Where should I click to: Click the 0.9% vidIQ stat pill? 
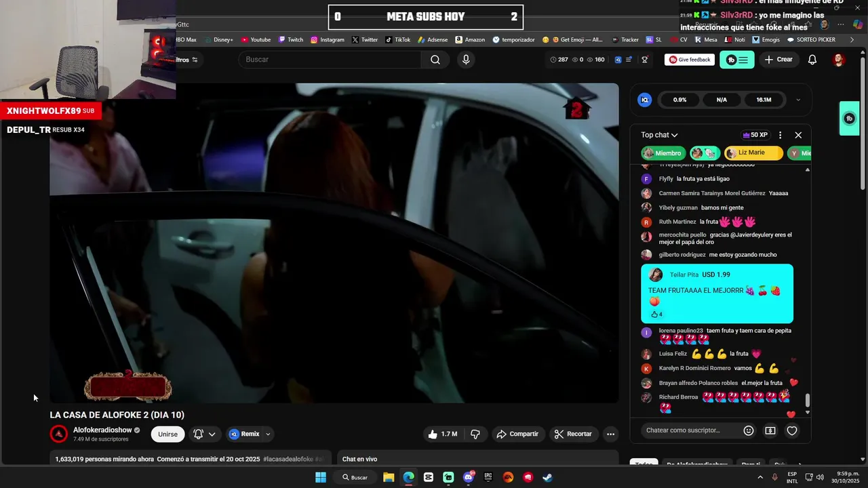[x=679, y=100]
